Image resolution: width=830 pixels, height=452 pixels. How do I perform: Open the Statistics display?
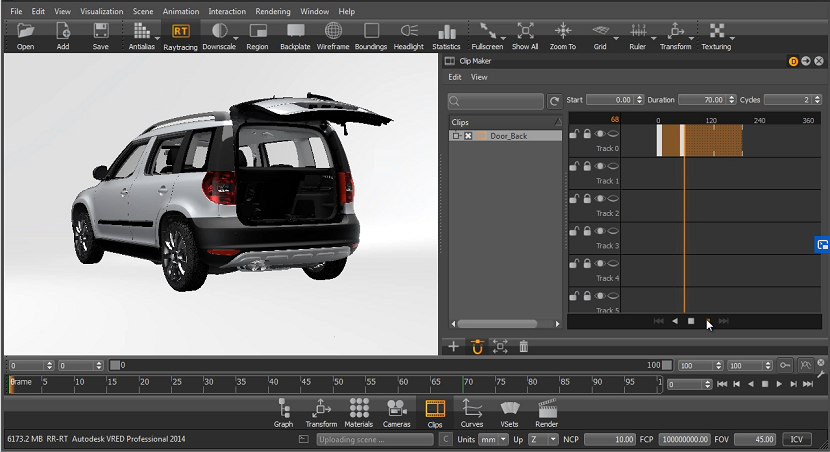click(x=446, y=34)
